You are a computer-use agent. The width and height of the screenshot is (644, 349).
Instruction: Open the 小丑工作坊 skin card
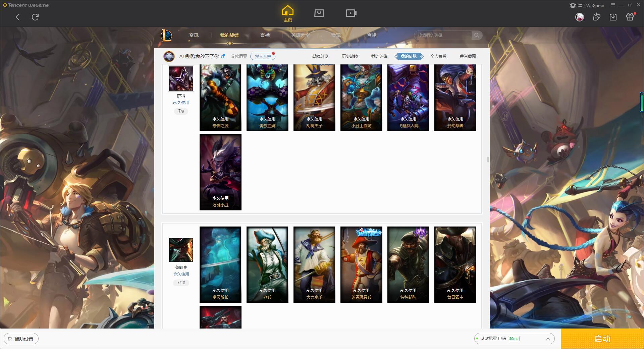[361, 97]
